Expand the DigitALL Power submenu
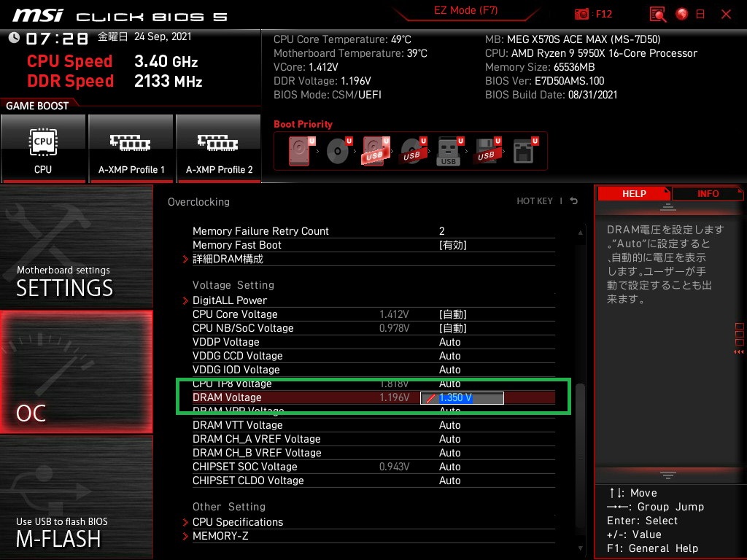Image resolution: width=747 pixels, height=560 pixels. coord(229,300)
